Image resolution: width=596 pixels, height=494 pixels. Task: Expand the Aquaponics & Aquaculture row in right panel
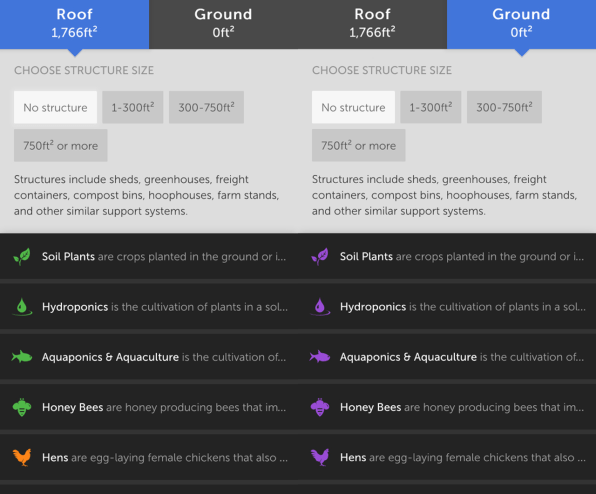[447, 357]
